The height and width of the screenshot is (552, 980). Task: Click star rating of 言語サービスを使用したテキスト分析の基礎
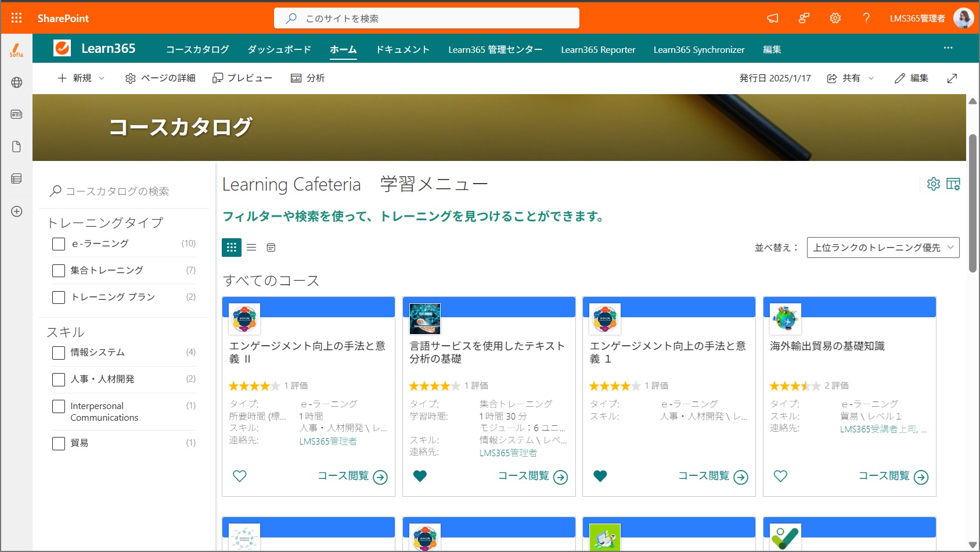pos(434,386)
